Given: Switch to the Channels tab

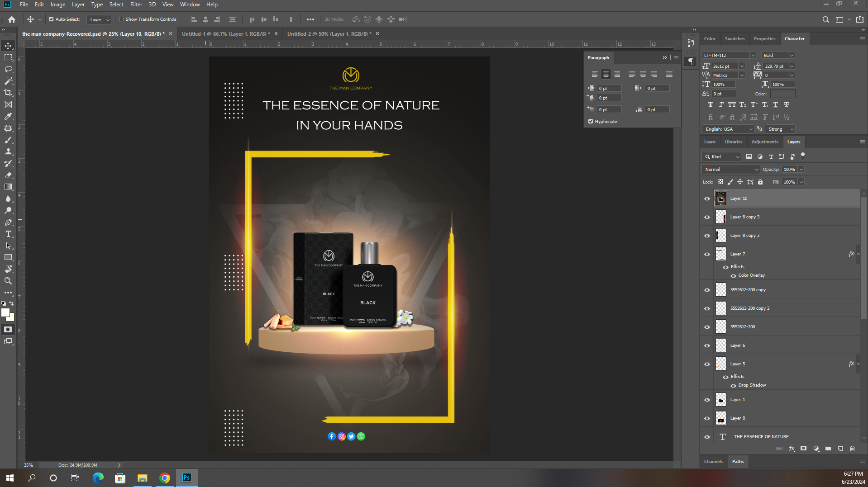Looking at the screenshot, I should coord(713,462).
